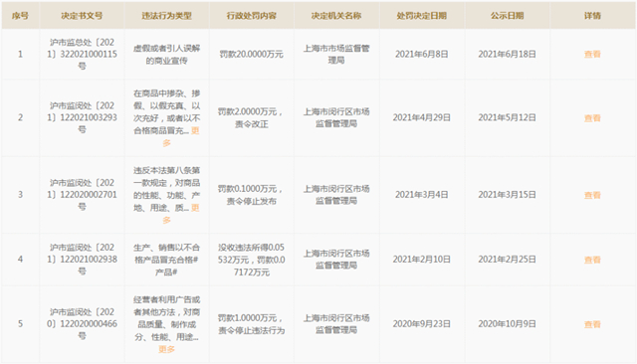Click decision date 2021年3月4日
Screen dimensions: 637x364
pos(422,195)
